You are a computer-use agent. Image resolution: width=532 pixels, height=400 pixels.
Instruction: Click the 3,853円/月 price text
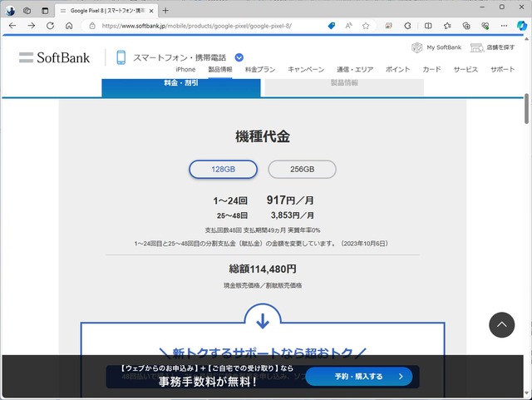pyautogui.click(x=292, y=215)
